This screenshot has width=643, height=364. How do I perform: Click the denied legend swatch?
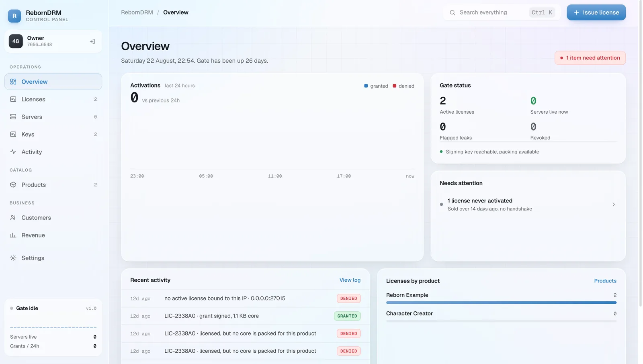[394, 86]
